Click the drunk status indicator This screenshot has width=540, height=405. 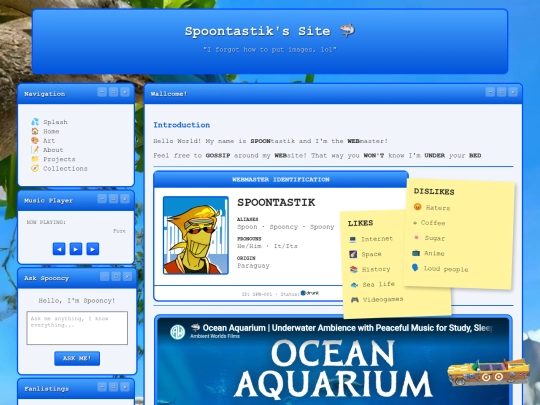310,293
